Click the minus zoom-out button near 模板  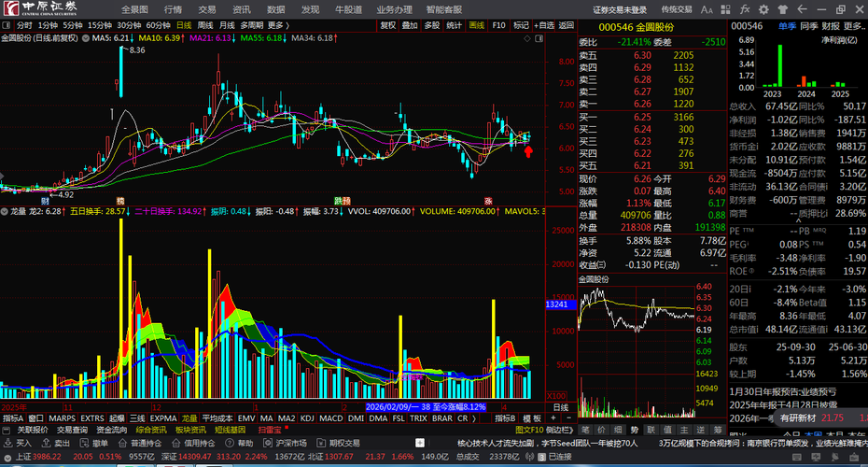tap(568, 418)
